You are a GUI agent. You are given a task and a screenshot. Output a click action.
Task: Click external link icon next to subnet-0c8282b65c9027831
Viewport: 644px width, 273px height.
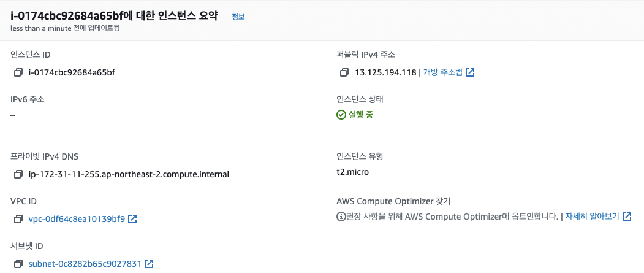click(x=149, y=264)
